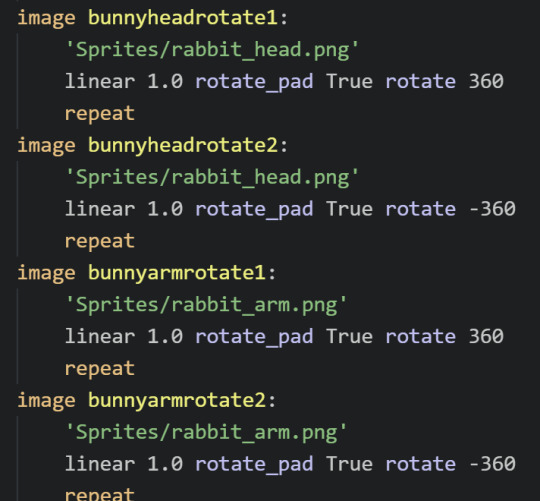
Task: Click True in the bunnyarmrotate1 block
Action: point(350,336)
